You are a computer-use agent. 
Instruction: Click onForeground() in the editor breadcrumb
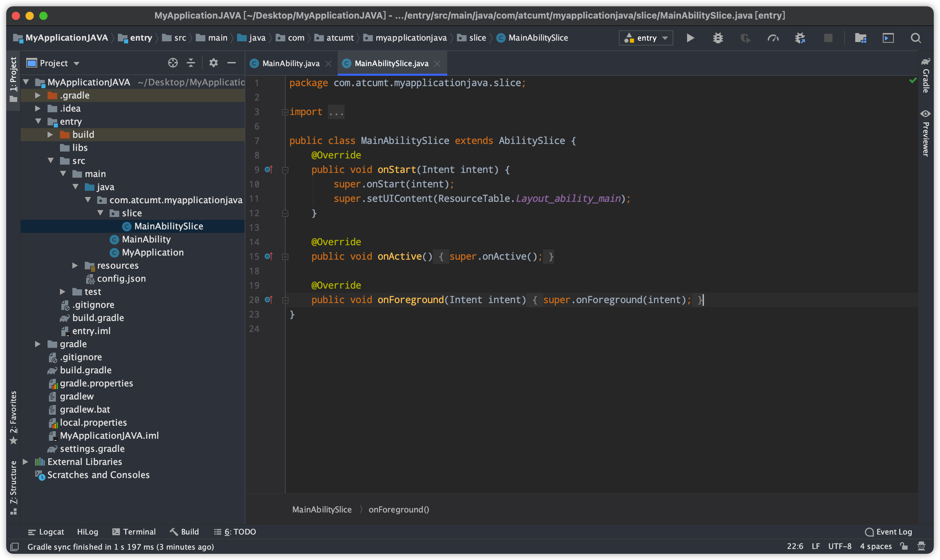coord(399,509)
